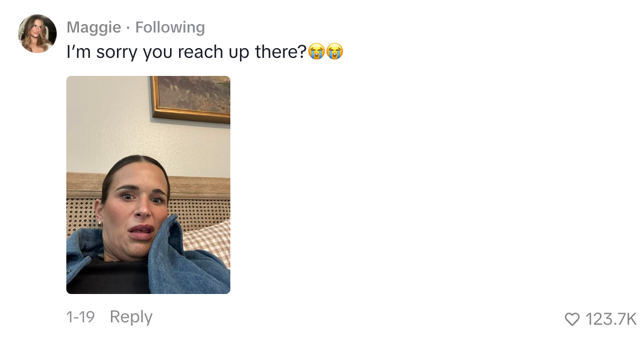Reply to Maggie's comment

[x=131, y=317]
